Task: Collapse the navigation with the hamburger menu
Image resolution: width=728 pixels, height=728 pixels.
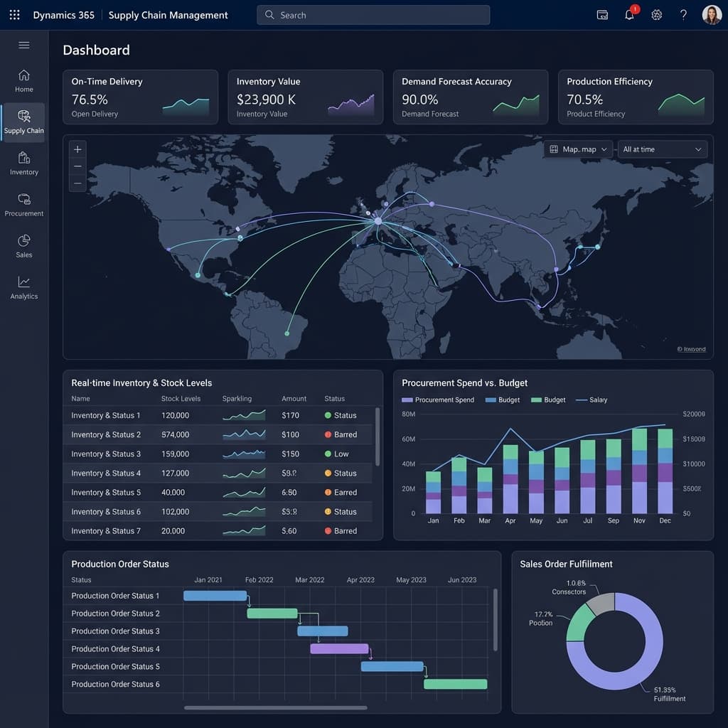Action: click(x=23, y=45)
